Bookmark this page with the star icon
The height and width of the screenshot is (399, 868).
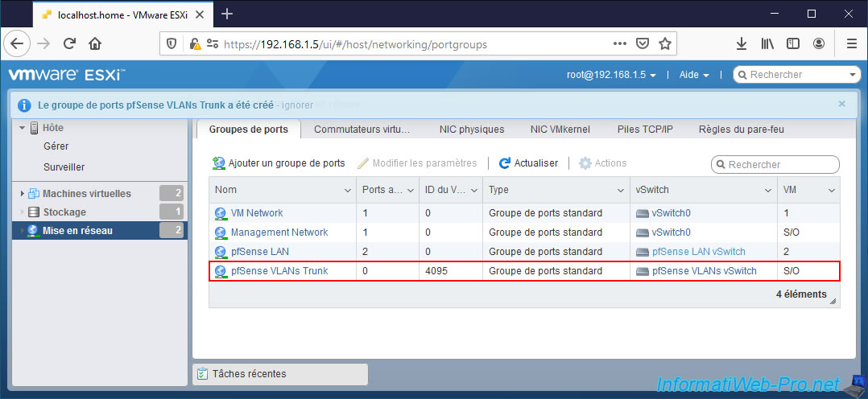coord(665,43)
